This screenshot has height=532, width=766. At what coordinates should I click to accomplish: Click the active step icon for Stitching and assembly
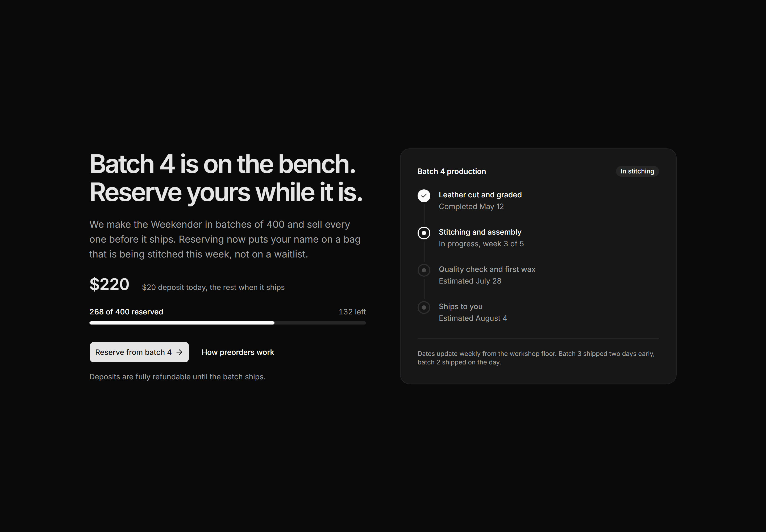point(424,233)
